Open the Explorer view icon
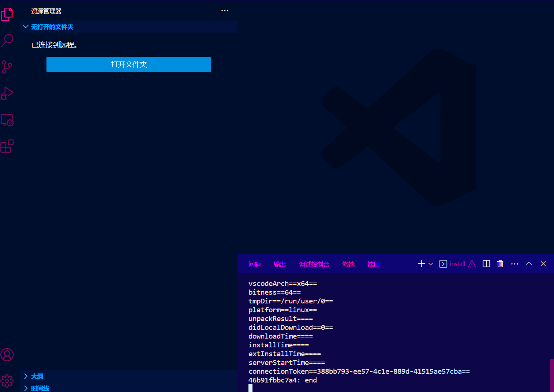The image size is (554, 392). (x=7, y=14)
